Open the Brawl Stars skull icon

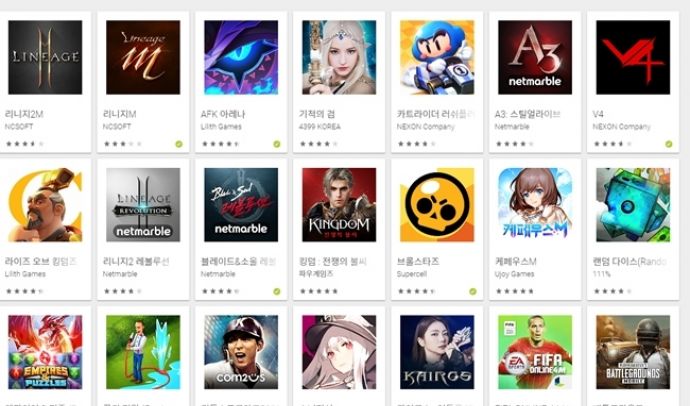click(437, 205)
